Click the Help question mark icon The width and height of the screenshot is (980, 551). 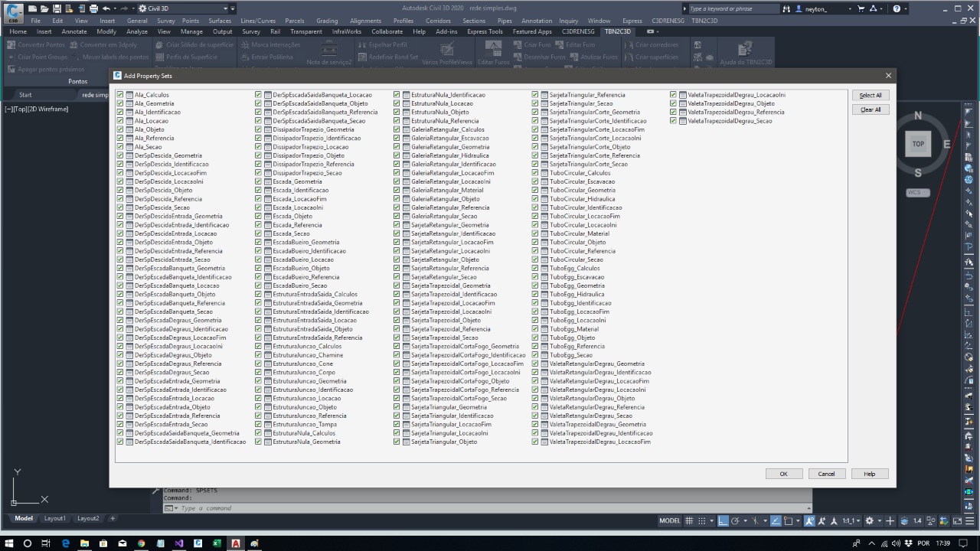click(x=897, y=8)
